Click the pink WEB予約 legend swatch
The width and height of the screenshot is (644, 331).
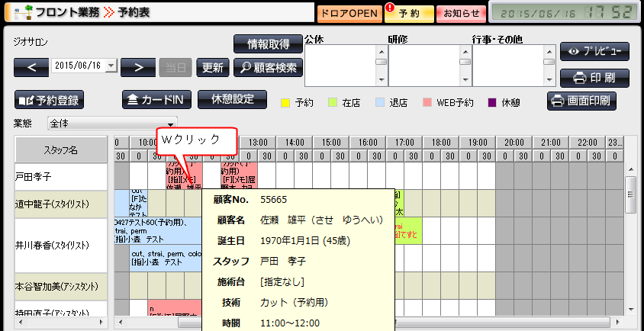coord(427,102)
